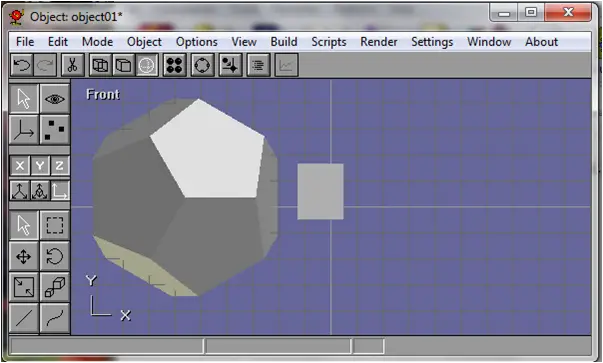The height and width of the screenshot is (363, 603).
Task: Click the greyed-out graph editor icon
Action: pos(287,65)
